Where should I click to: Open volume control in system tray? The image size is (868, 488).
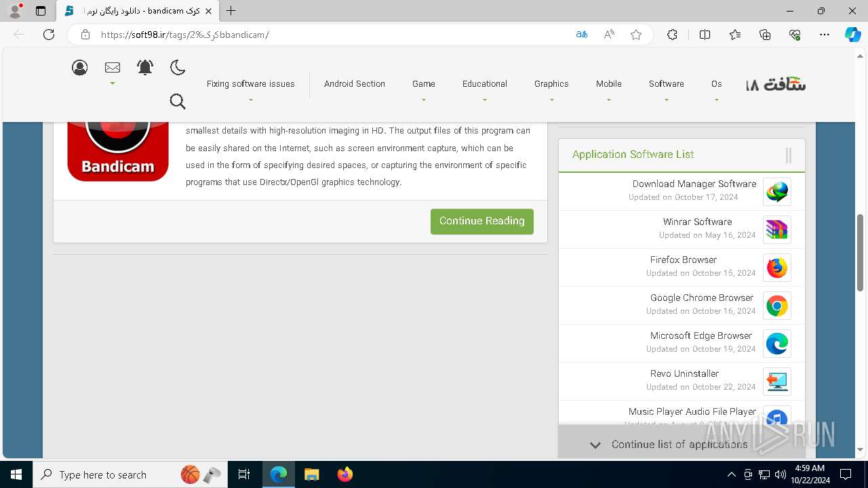[x=780, y=474]
